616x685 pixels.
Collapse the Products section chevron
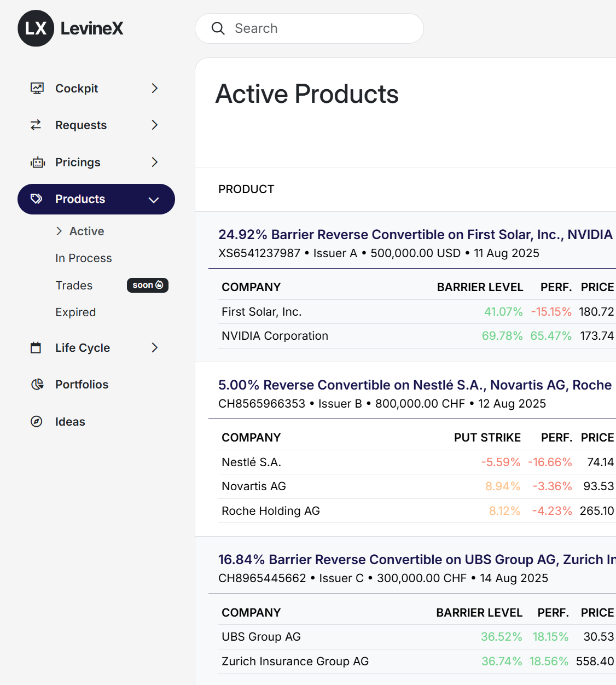(x=154, y=200)
